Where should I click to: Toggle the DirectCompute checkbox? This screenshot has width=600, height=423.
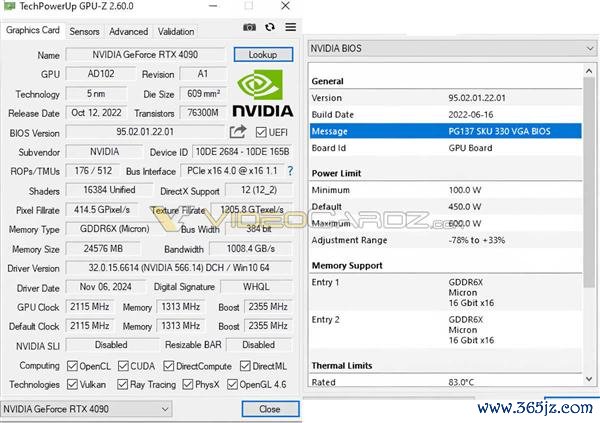click(168, 366)
